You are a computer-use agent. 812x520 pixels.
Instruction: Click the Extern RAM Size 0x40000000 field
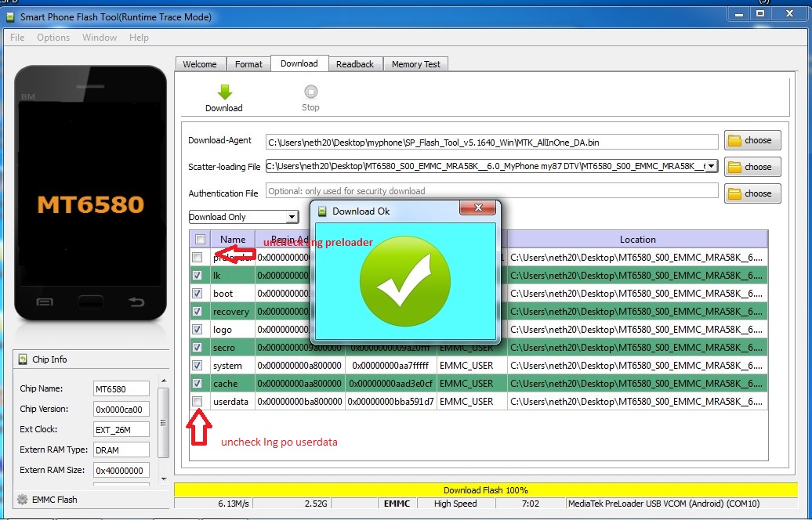pos(121,471)
